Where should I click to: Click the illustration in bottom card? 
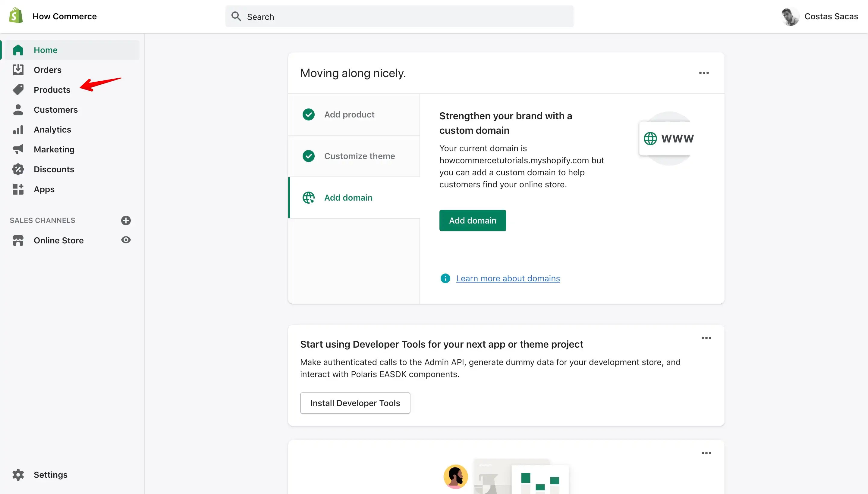(x=506, y=476)
